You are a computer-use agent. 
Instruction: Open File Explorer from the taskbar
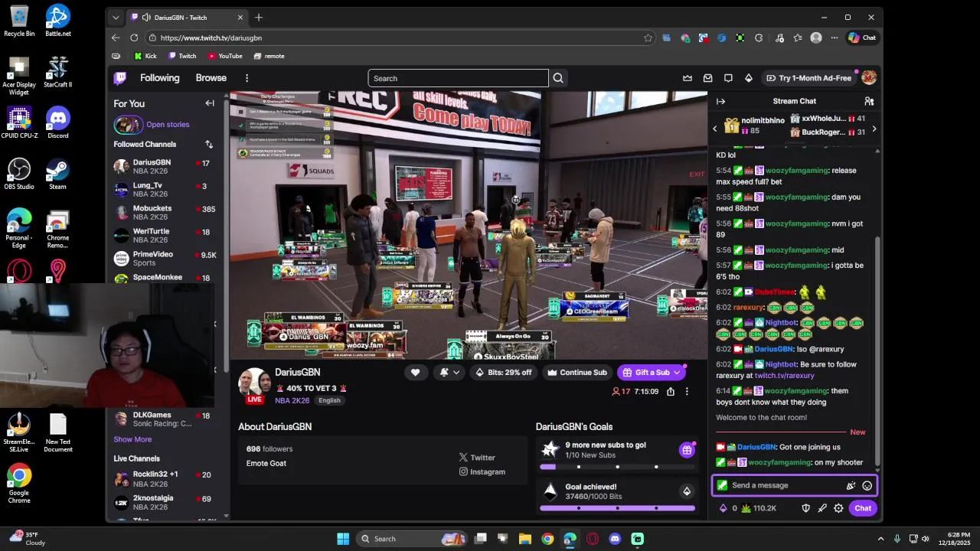click(525, 539)
